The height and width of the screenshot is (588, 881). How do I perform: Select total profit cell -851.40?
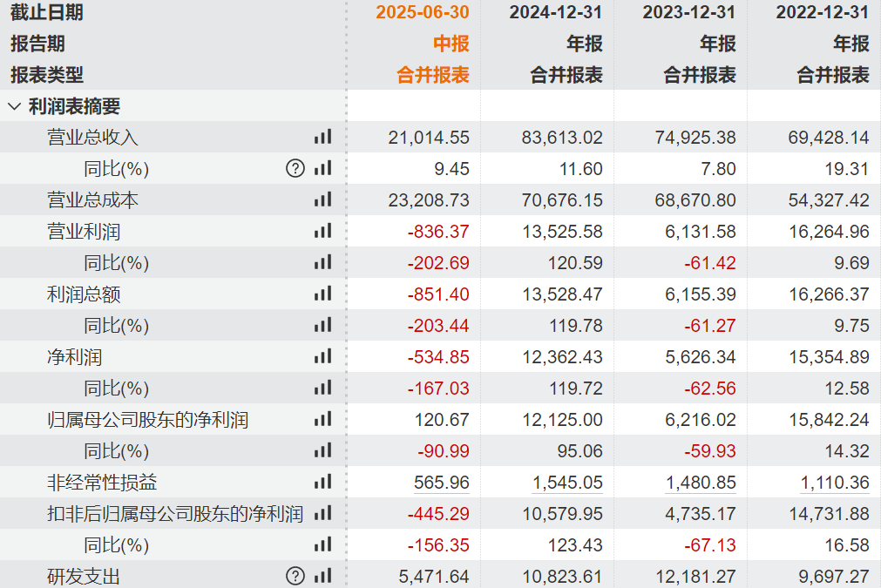(x=438, y=294)
